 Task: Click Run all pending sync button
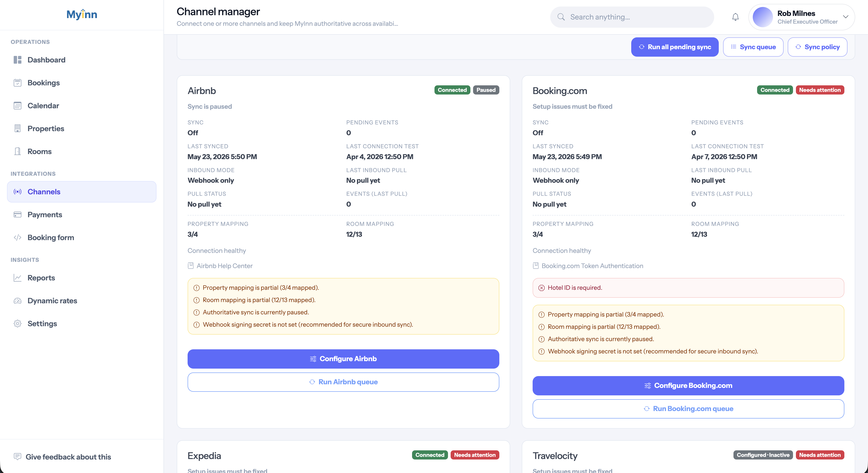point(675,47)
